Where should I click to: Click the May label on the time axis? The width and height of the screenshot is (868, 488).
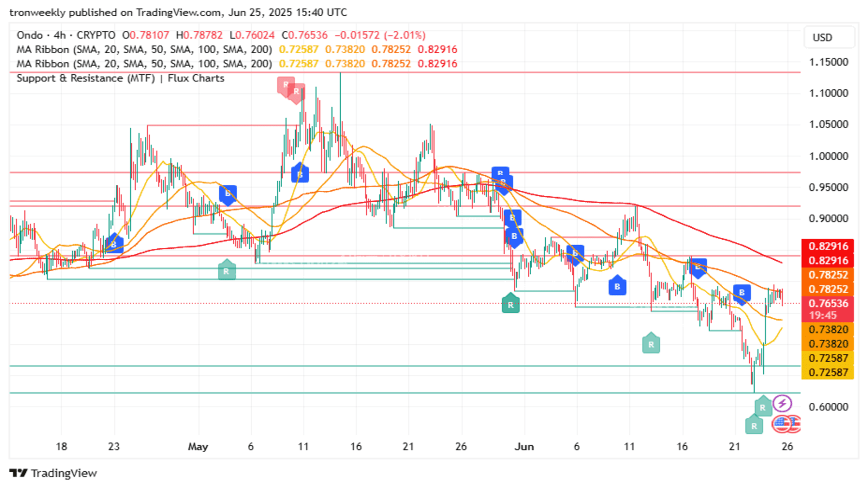pyautogui.click(x=198, y=447)
